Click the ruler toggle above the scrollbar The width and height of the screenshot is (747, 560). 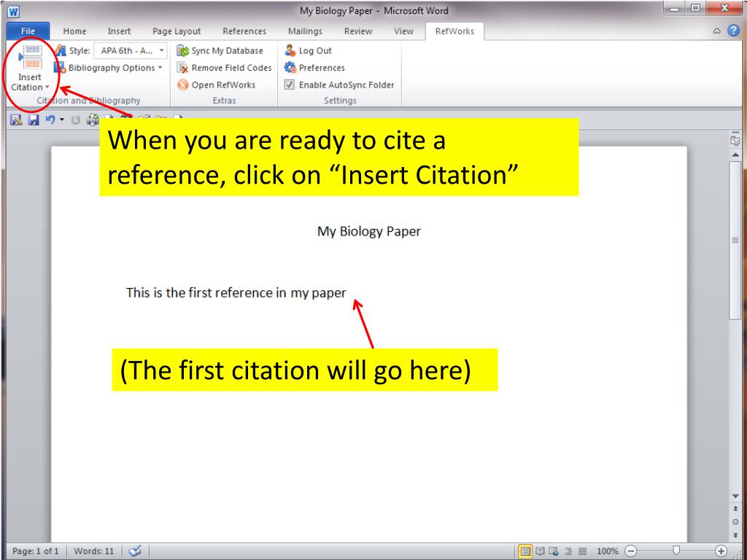735,141
